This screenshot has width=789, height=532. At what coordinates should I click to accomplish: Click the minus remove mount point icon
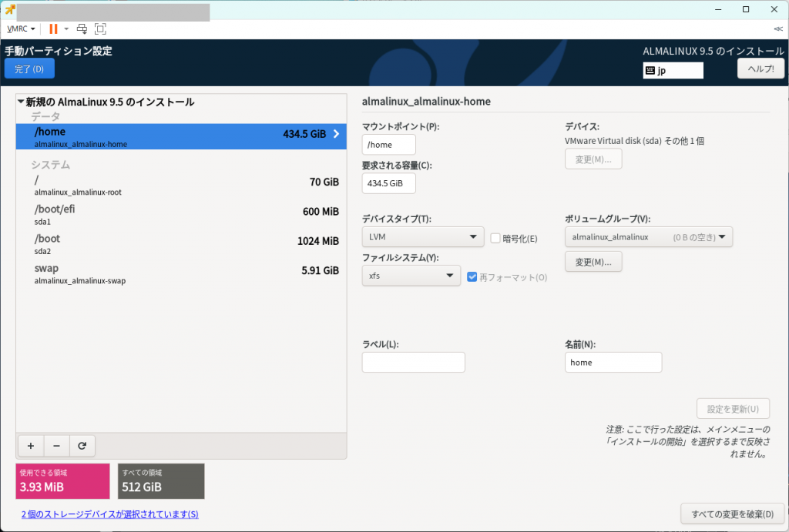(56, 446)
